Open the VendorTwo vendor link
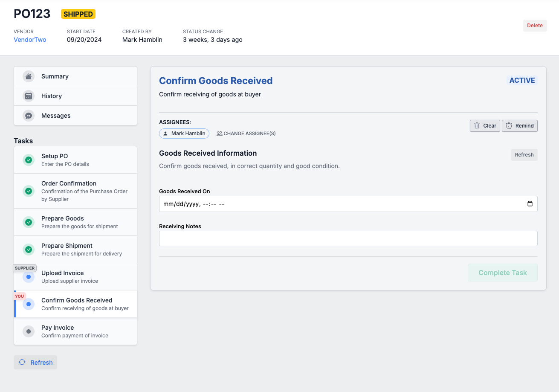The image size is (559, 392). click(30, 40)
